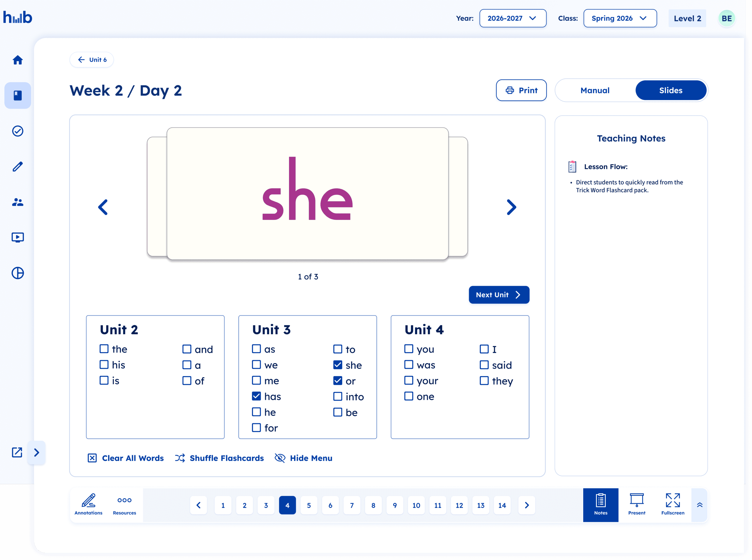752x560 pixels.
Task: Uncheck the 'she' word checkbox
Action: pos(338,365)
